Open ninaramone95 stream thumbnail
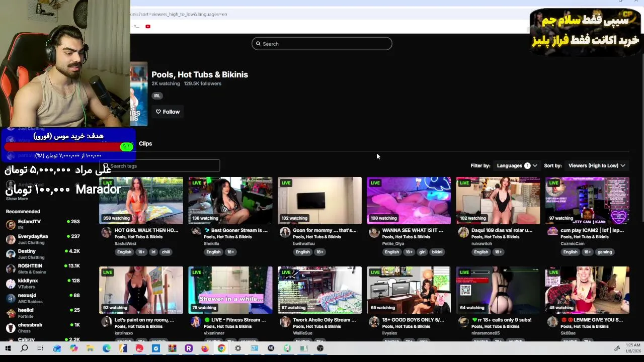The height and width of the screenshot is (362, 644). (x=498, y=290)
